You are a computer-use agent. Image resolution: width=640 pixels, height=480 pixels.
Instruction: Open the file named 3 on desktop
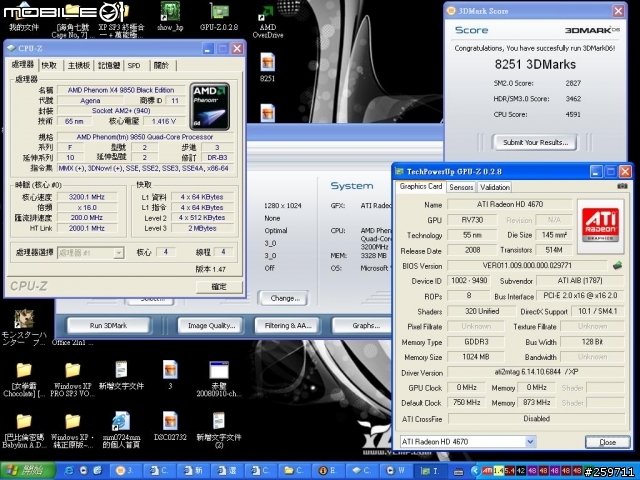point(170,375)
